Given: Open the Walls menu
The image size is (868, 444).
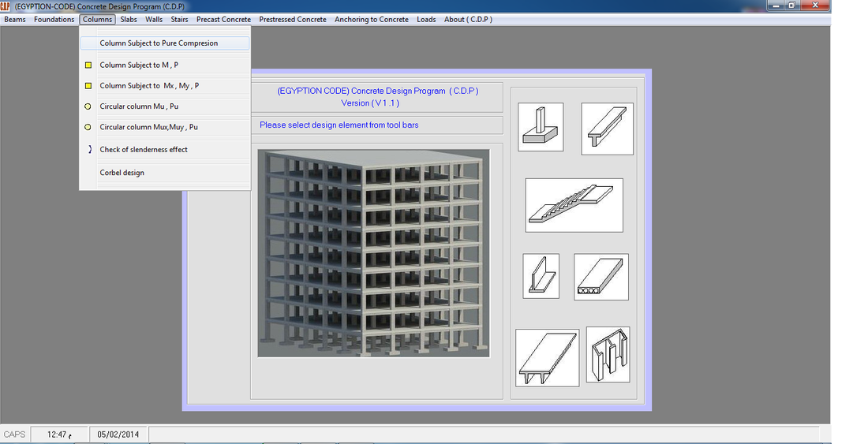Looking at the screenshot, I should [x=154, y=20].
